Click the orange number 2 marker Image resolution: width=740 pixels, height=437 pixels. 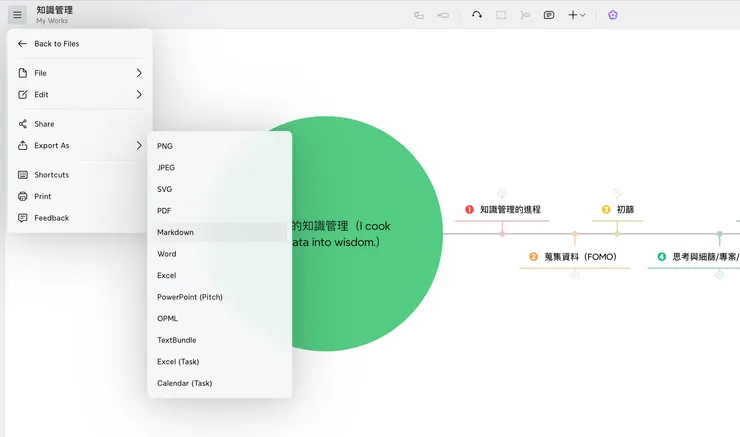click(x=533, y=257)
